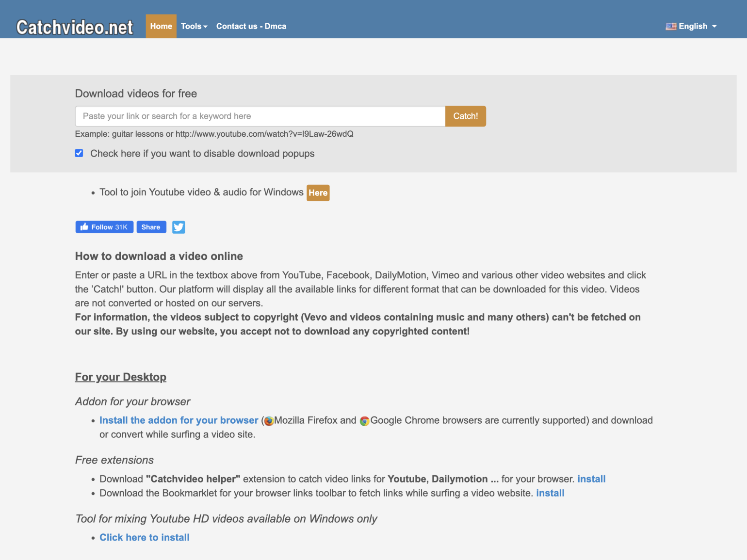Image resolution: width=747 pixels, height=560 pixels.
Task: Click the Facebook Share button
Action: tap(151, 227)
